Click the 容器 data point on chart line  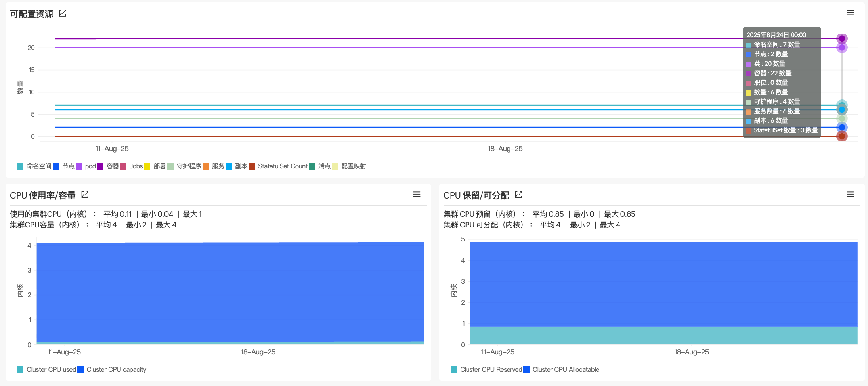pos(842,38)
